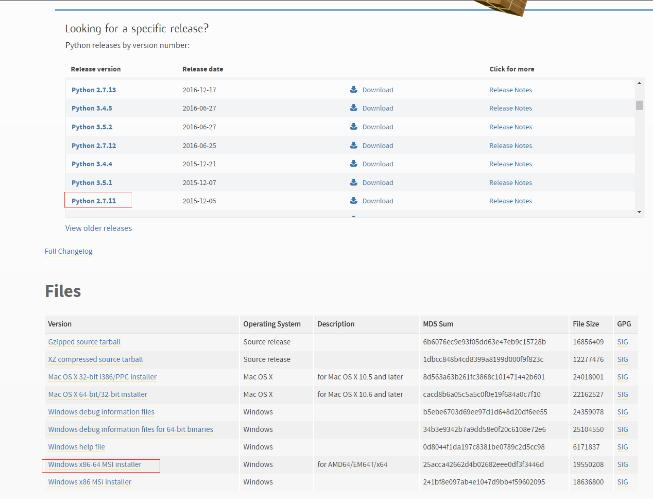The image size is (653, 499).
Task: Open Release Notes for Python 3.5.1
Action: (x=511, y=183)
